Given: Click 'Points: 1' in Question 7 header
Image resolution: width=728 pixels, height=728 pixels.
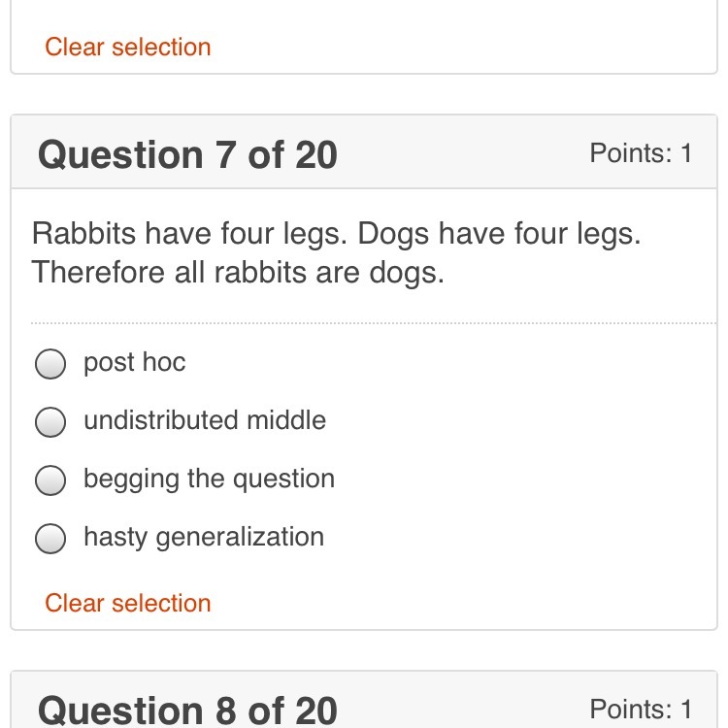Looking at the screenshot, I should pos(641,153).
